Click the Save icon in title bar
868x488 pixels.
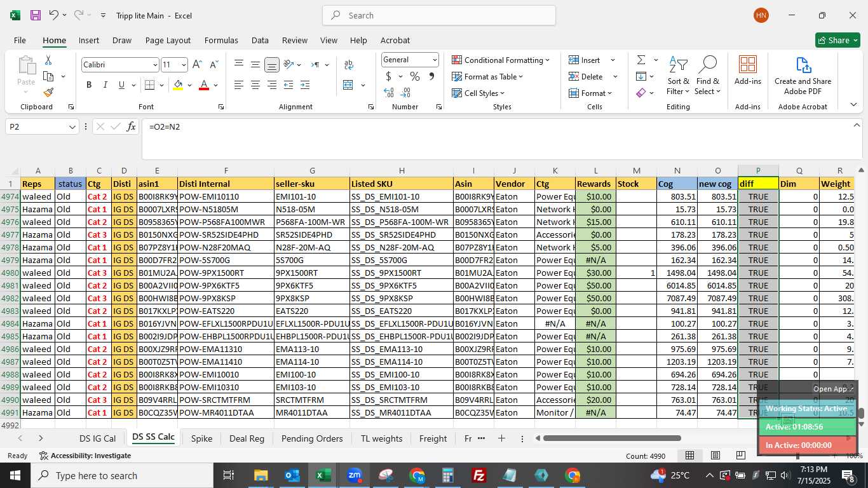(x=36, y=15)
